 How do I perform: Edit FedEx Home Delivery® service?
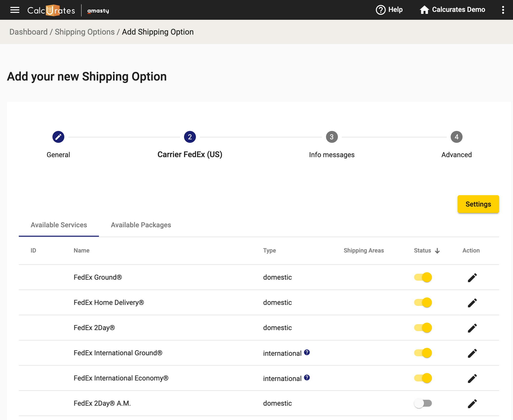[x=472, y=303]
